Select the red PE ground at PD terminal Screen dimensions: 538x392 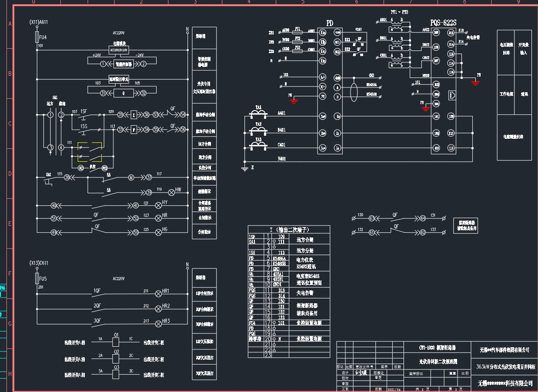[x=294, y=101]
